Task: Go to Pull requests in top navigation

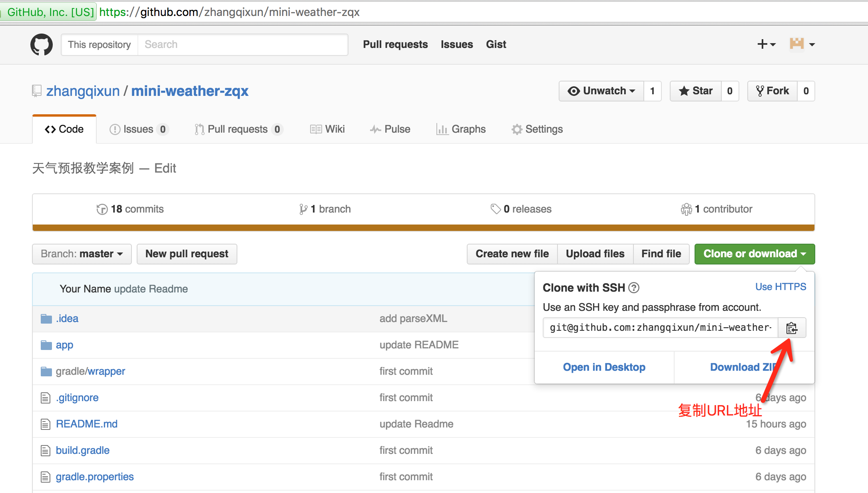Action: pyautogui.click(x=395, y=44)
